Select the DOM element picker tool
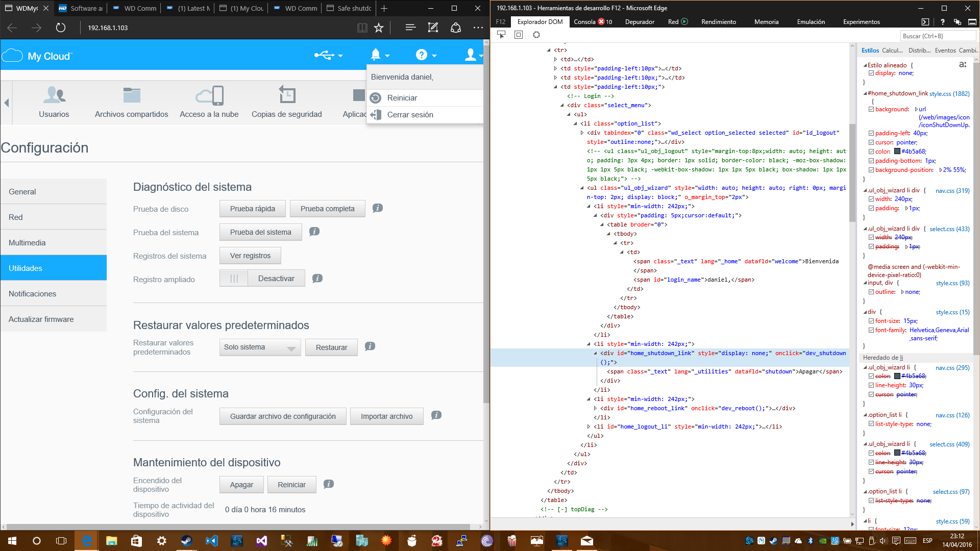Viewport: 980px width, 551px height. pyautogui.click(x=501, y=35)
